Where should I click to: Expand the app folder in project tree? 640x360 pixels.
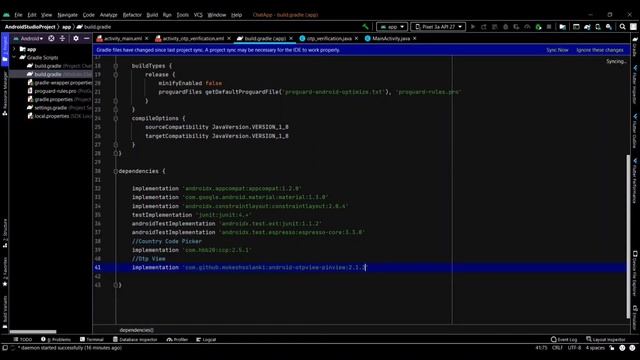(x=14, y=49)
